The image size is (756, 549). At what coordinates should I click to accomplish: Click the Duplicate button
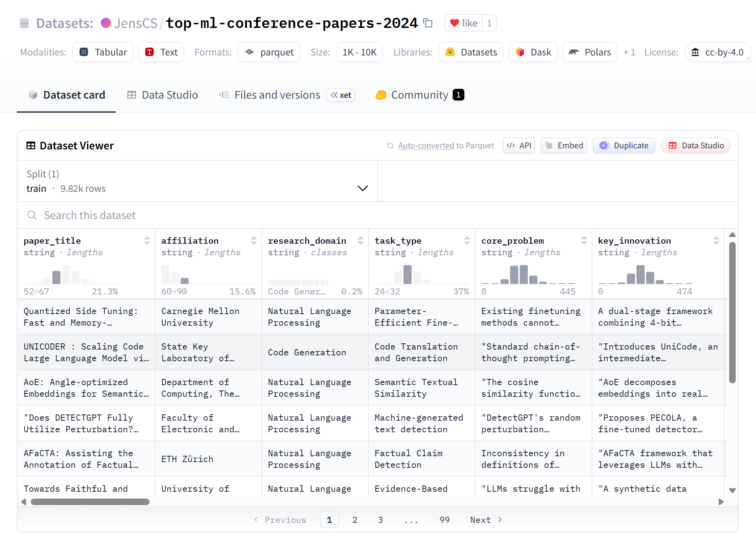coord(624,145)
